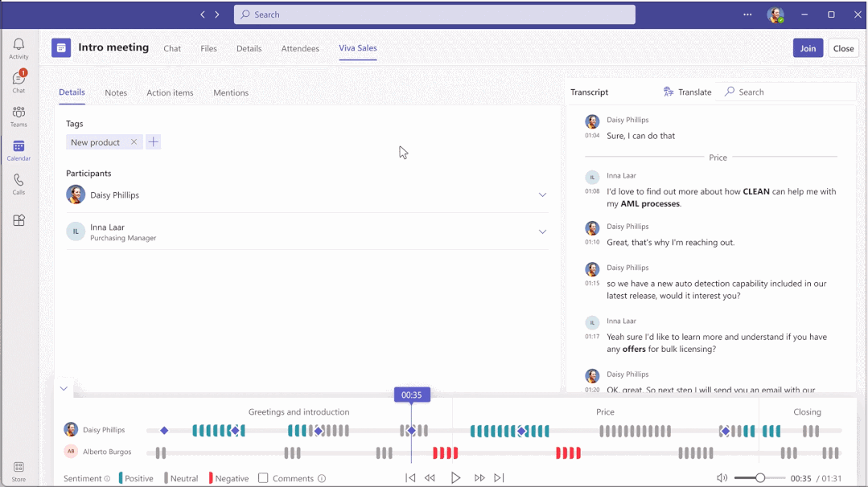868x487 pixels.
Task: Click Inna Laar initials avatar in Participants
Action: (76, 231)
